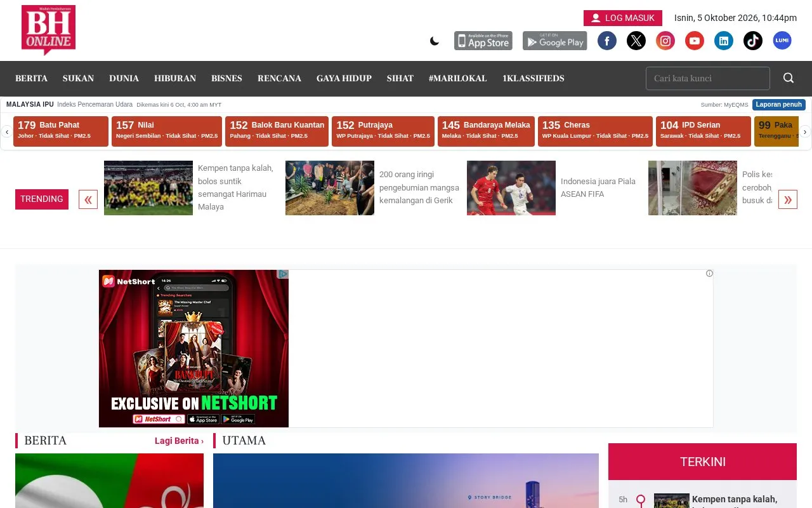The height and width of the screenshot is (508, 812).
Task: Select the Cheras 135 index card
Action: pos(595,131)
